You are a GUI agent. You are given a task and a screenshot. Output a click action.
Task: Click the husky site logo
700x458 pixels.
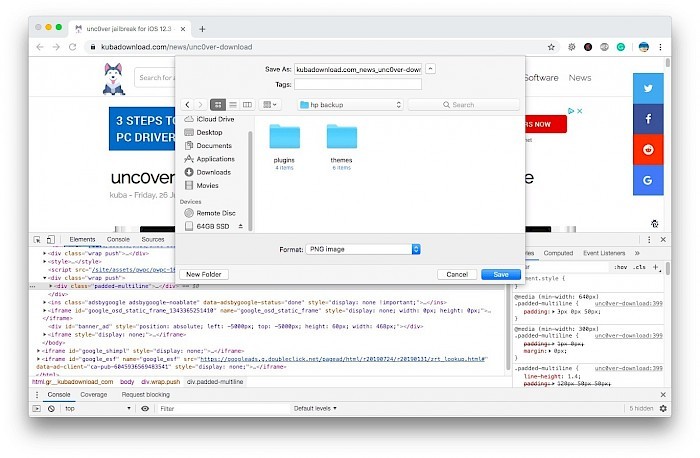click(x=114, y=79)
